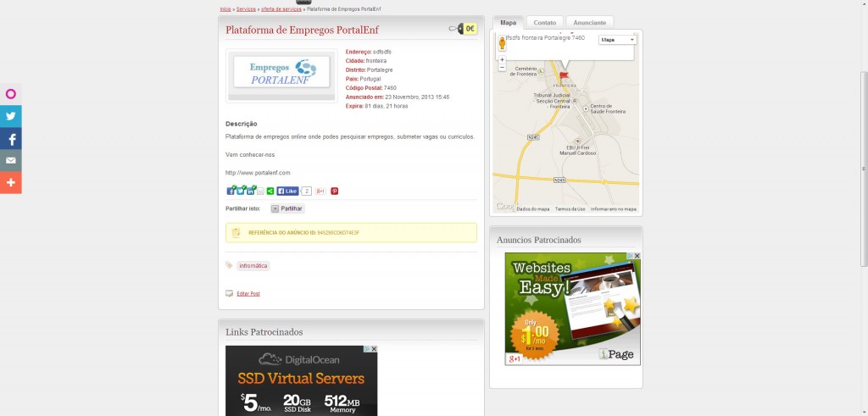Click the Editar Post link
This screenshot has height=416, width=868.
pos(248,294)
